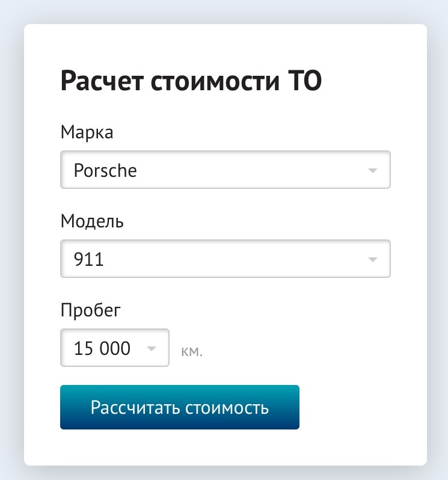Click the Расчет стоимости ТО heading

pos(191,82)
